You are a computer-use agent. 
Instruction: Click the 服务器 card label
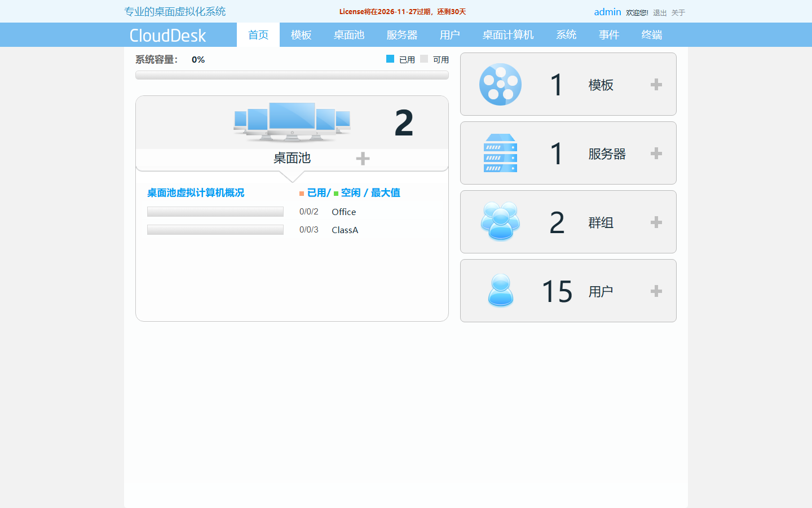[607, 154]
